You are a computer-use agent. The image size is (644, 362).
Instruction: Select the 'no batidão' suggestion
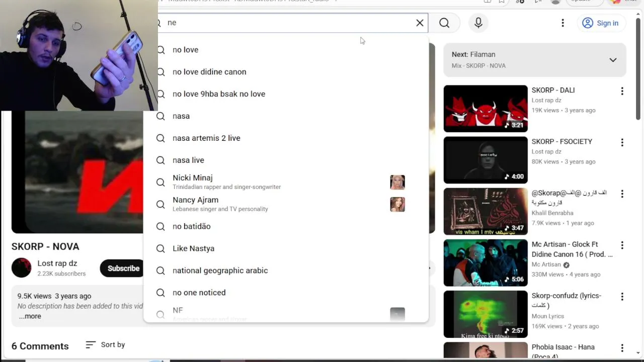[286, 226]
